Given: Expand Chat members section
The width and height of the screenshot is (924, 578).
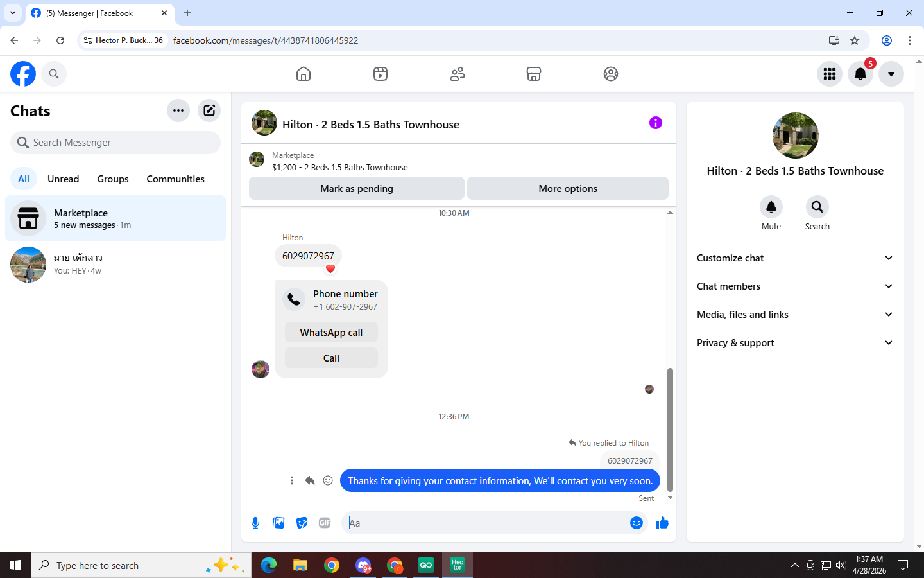Looking at the screenshot, I should tap(795, 286).
